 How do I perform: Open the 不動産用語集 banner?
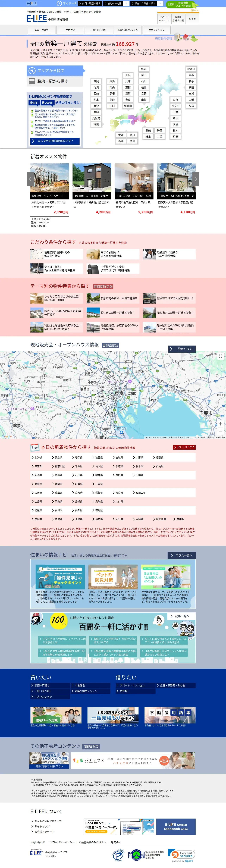(x=170, y=715)
